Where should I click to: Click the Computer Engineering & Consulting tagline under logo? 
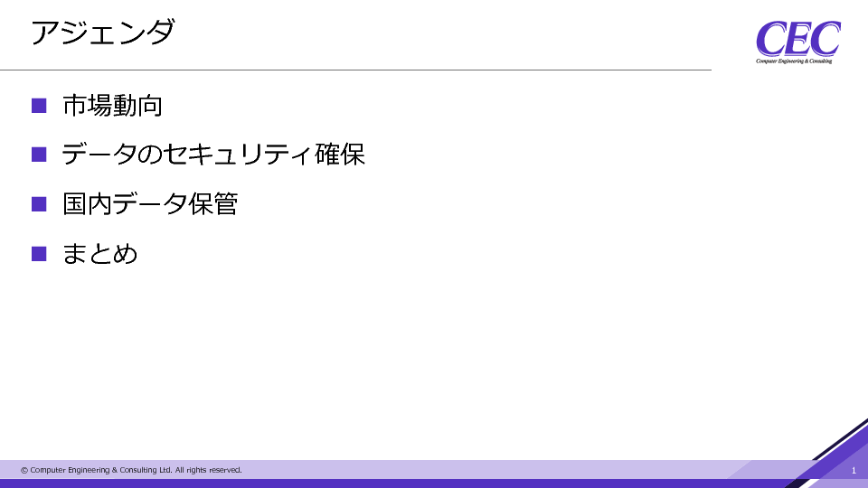click(794, 61)
